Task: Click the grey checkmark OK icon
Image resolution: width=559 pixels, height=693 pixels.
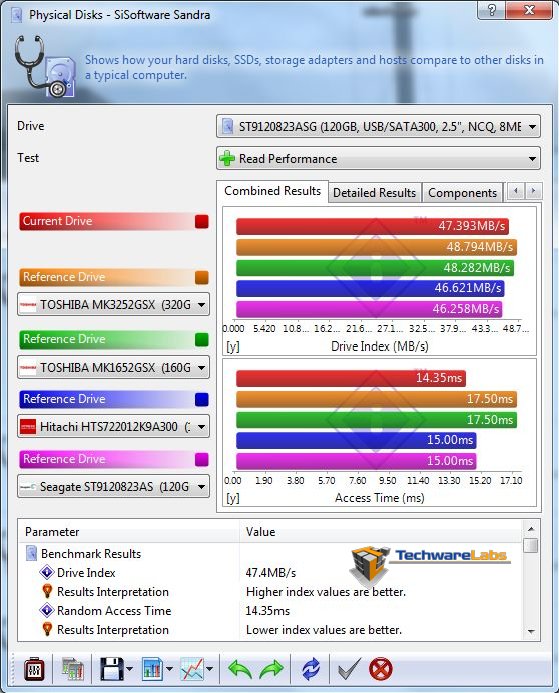Action: (x=349, y=669)
